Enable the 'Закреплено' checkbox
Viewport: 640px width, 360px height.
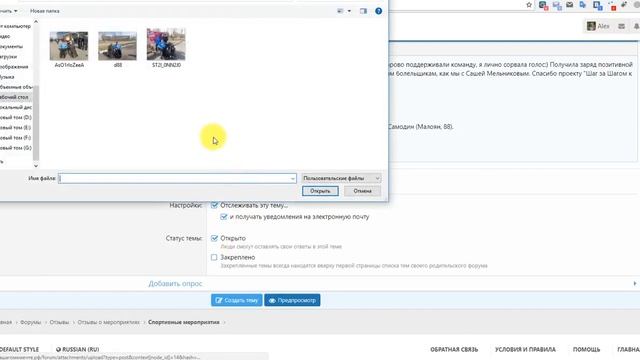click(214, 257)
